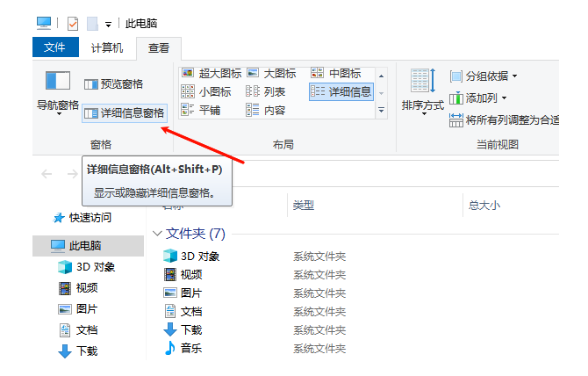This screenshot has width=588, height=376.
Task: Open Group by (分组依据) dropdown
Action: (484, 76)
